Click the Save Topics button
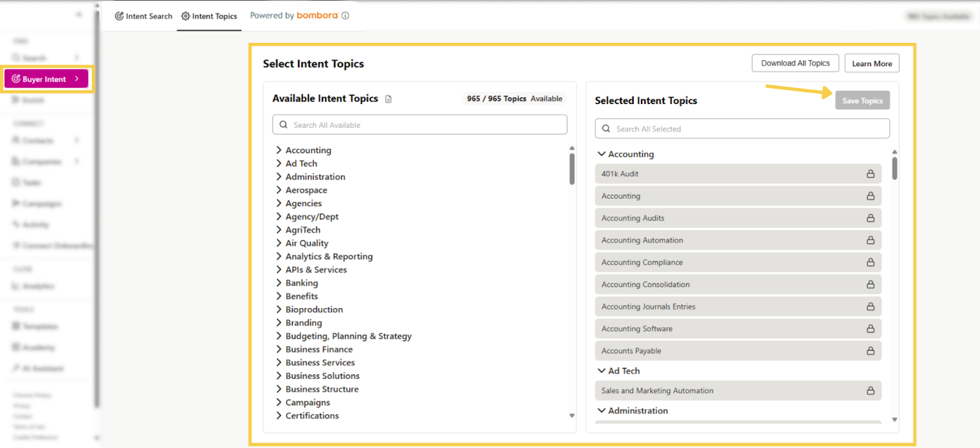Image resolution: width=980 pixels, height=448 pixels. [x=862, y=100]
